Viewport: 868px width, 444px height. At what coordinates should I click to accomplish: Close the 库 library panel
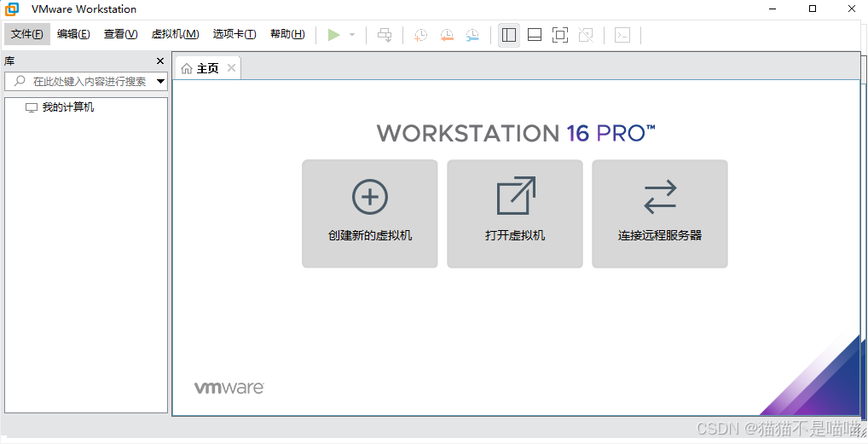click(x=160, y=61)
